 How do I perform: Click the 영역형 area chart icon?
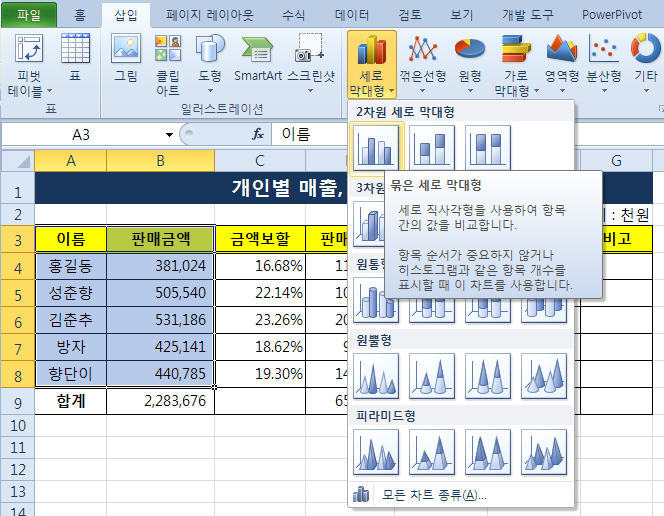561,50
